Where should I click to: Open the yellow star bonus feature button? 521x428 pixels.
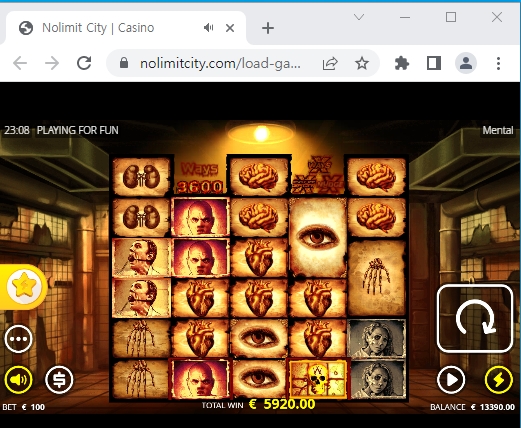coord(24,287)
